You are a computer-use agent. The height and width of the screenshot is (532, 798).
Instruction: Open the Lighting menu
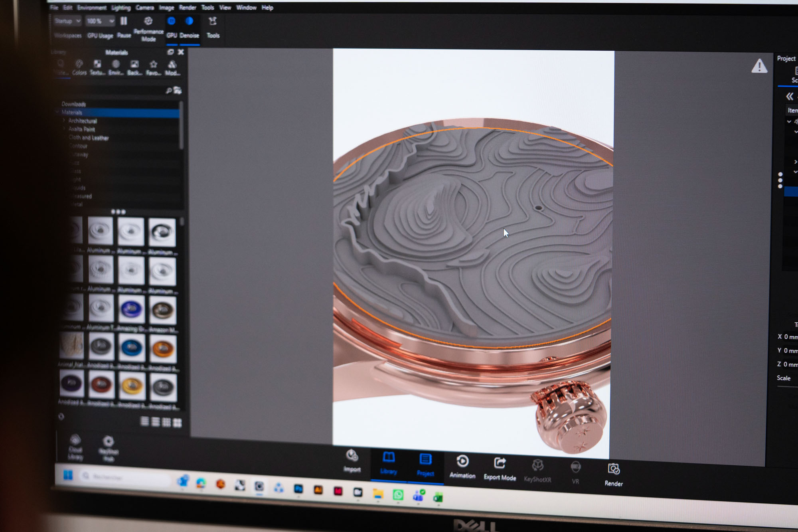pos(121,8)
